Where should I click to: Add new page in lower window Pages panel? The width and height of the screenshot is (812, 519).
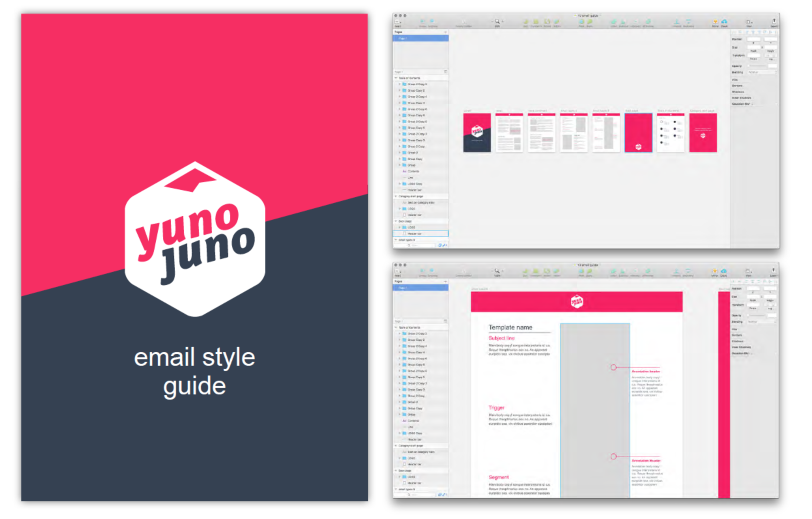(446, 281)
